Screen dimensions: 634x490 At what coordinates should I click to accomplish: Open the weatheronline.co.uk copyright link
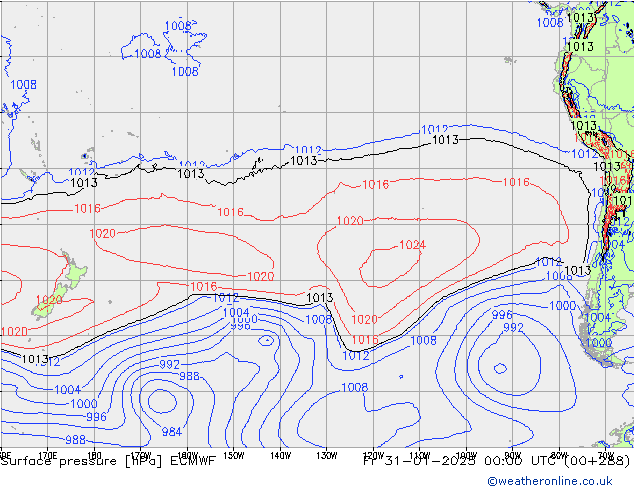[x=550, y=481]
